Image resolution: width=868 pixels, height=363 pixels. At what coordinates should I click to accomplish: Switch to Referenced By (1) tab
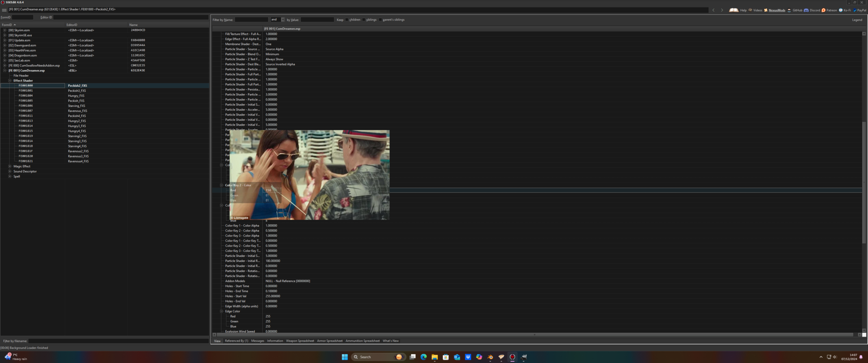236,341
